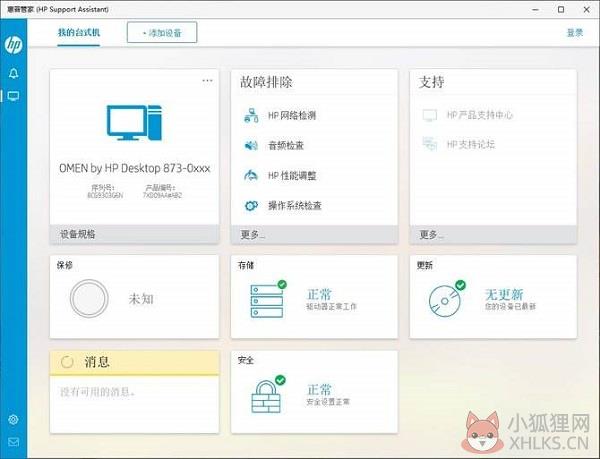This screenshot has width=600, height=459.
Task: Open the envelope feedback icon in sidebar
Action: click(13, 442)
